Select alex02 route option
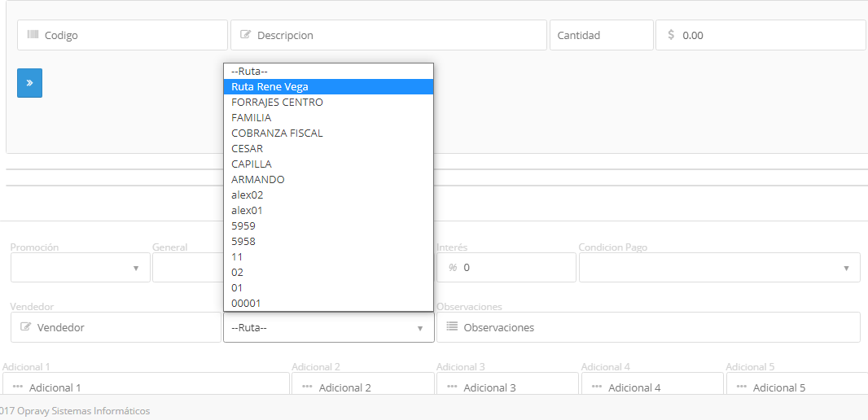Image resolution: width=868 pixels, height=420 pixels. (328, 195)
